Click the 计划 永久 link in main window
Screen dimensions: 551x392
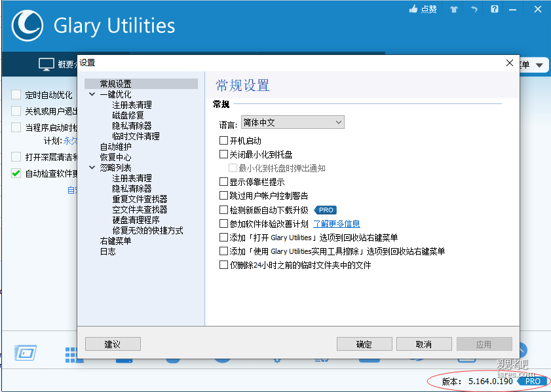click(x=70, y=141)
